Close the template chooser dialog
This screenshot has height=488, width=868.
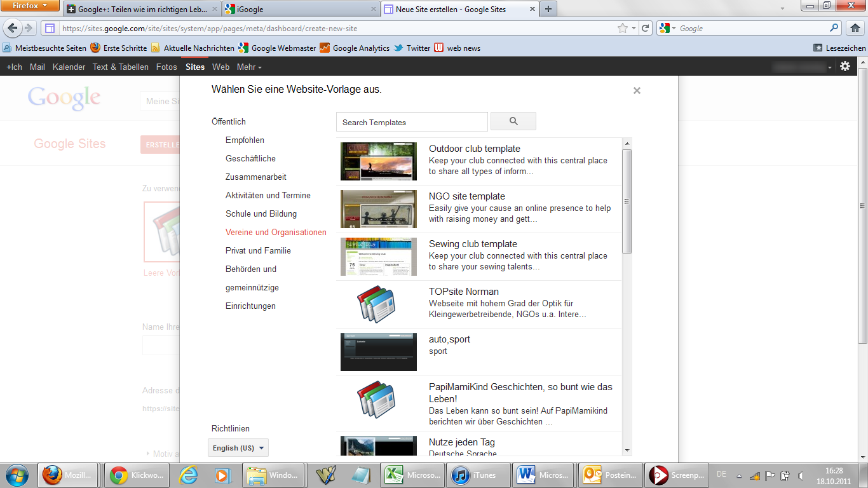[637, 91]
